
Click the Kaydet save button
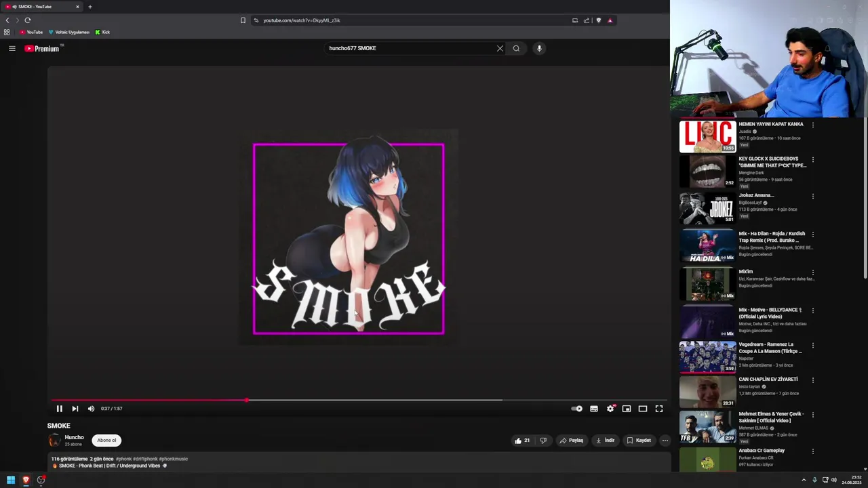pos(639,441)
